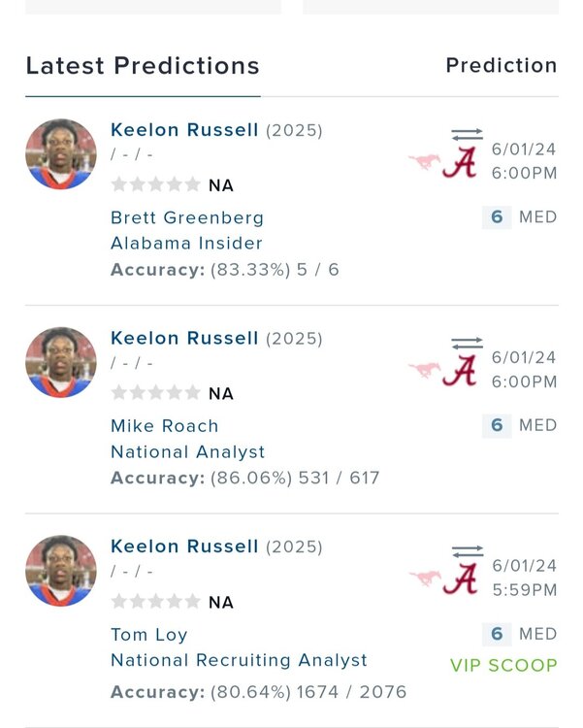Open Tom Loy's analyst profile
This screenshot has height=728, width=583.
point(149,635)
